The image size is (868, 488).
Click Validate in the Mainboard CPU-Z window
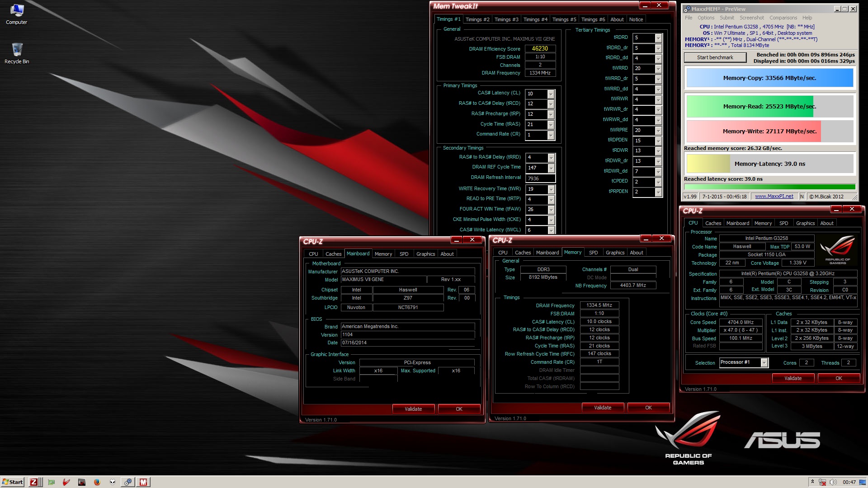(x=413, y=409)
